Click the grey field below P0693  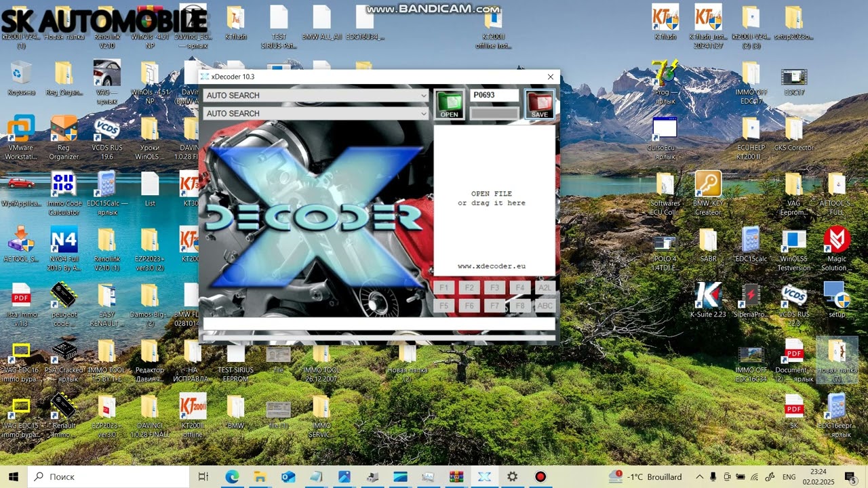494,113
